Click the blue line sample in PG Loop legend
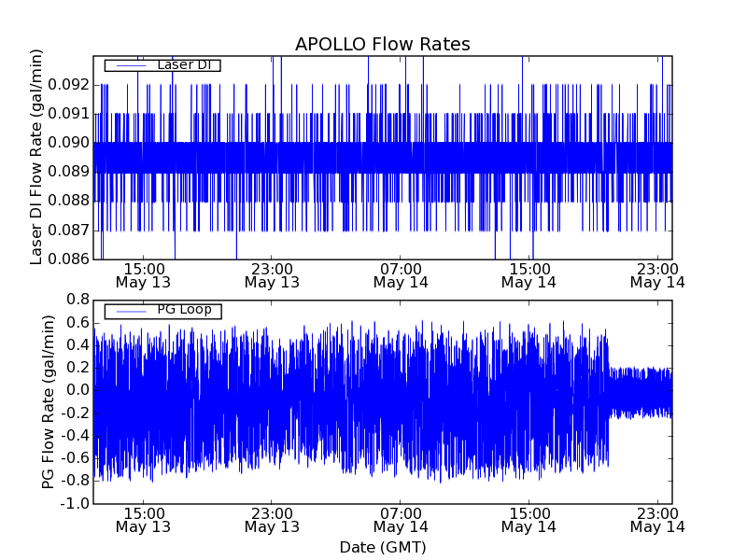Image resolution: width=747 pixels, height=560 pixels. (x=129, y=310)
